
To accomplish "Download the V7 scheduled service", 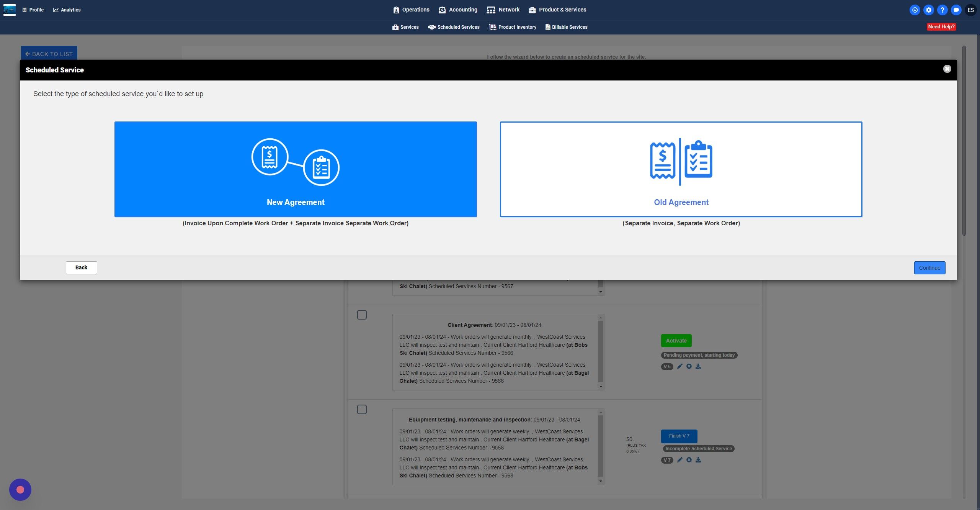I will point(698,460).
